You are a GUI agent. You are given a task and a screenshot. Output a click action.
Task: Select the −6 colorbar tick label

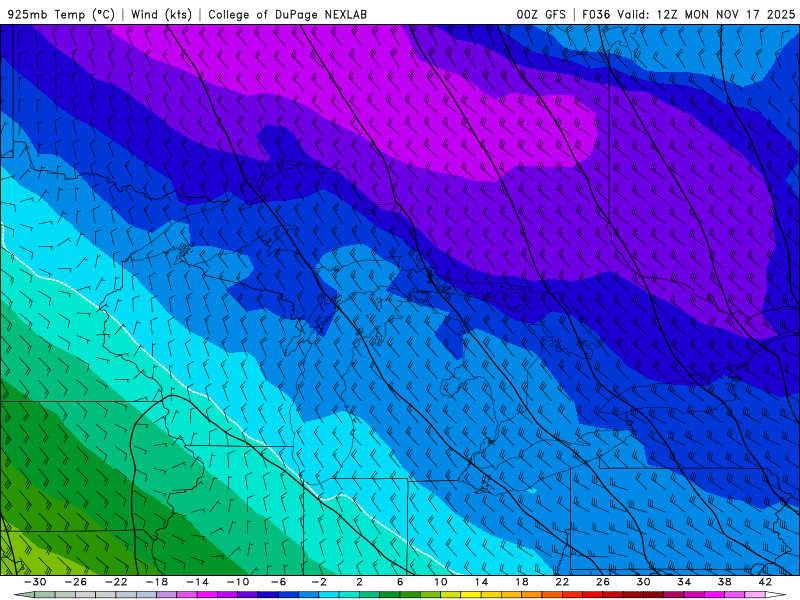tap(279, 582)
